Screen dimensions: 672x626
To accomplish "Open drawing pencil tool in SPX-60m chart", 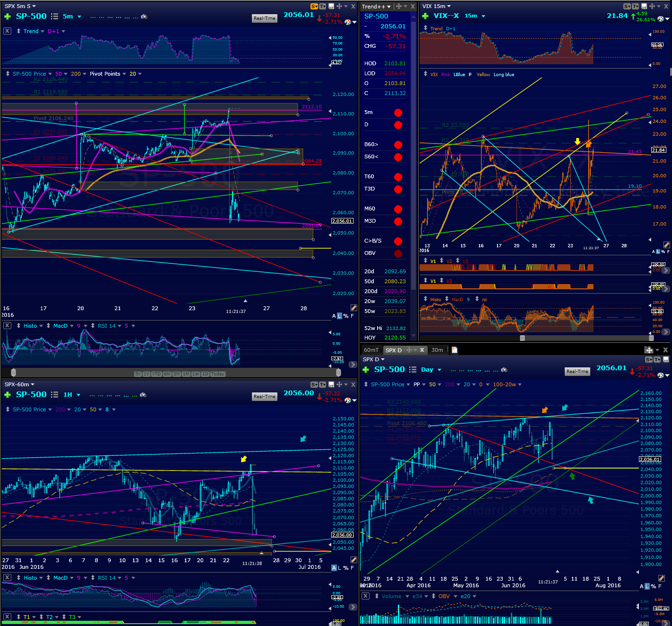I will tap(353, 560).
